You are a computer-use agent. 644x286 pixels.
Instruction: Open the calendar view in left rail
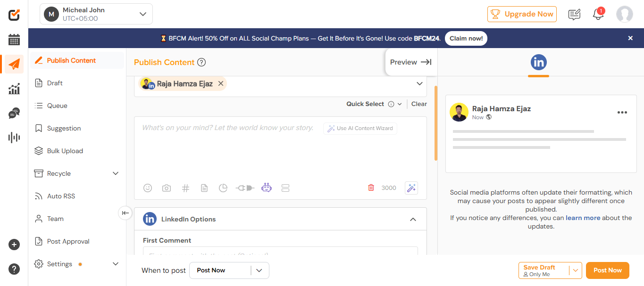[14, 40]
